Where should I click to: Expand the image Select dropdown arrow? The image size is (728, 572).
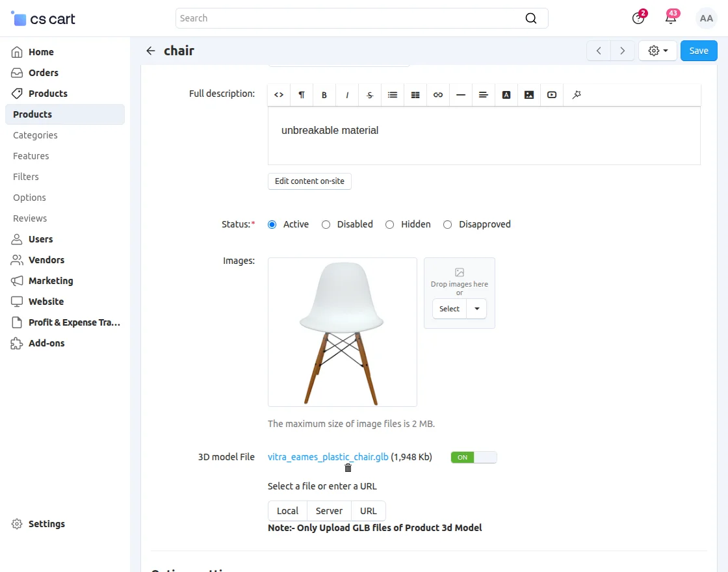click(x=477, y=309)
